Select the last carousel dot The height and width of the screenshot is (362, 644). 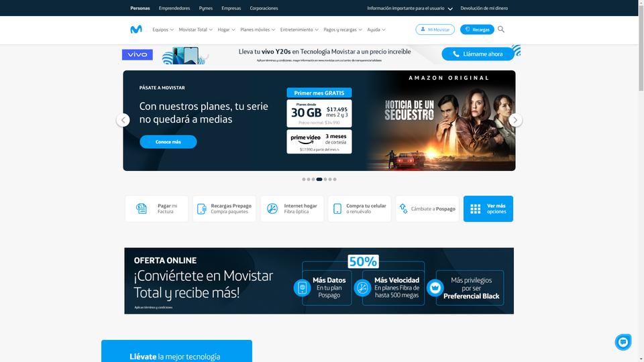(335, 180)
